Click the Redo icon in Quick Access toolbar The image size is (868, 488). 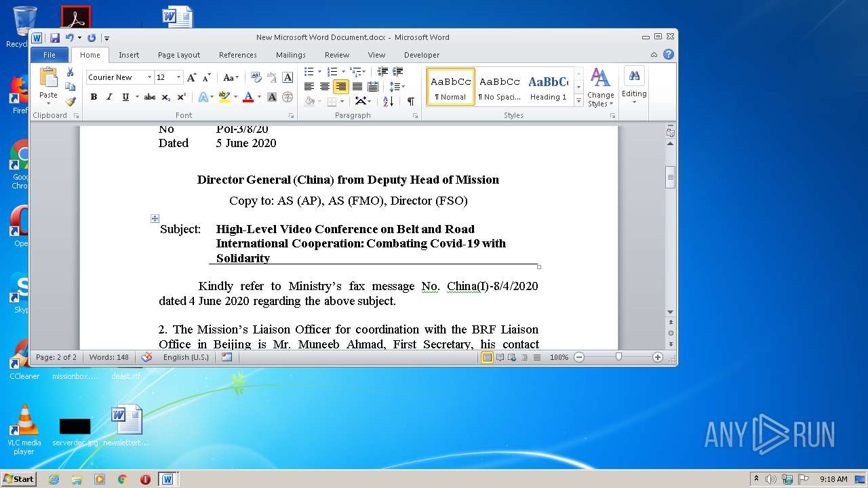[x=92, y=38]
